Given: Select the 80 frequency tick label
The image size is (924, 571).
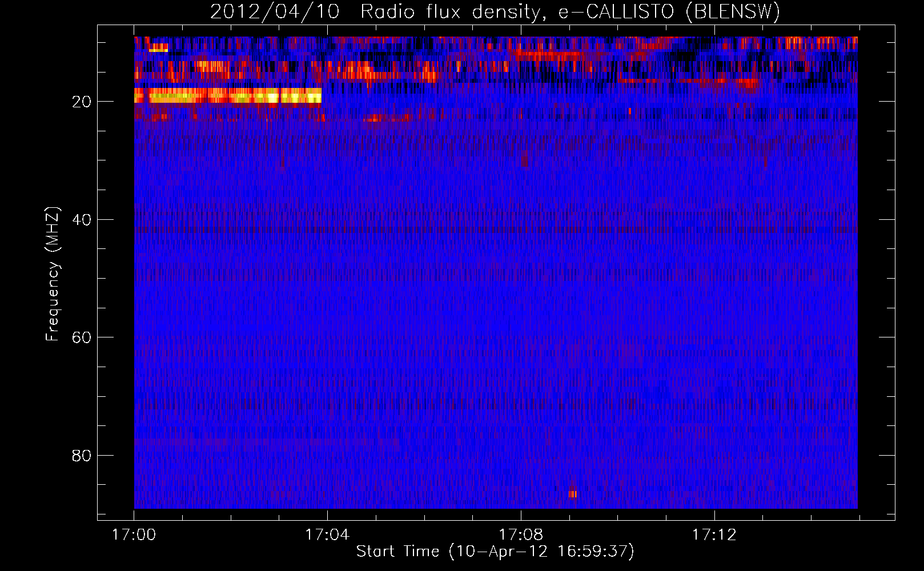Looking at the screenshot, I should (x=82, y=456).
